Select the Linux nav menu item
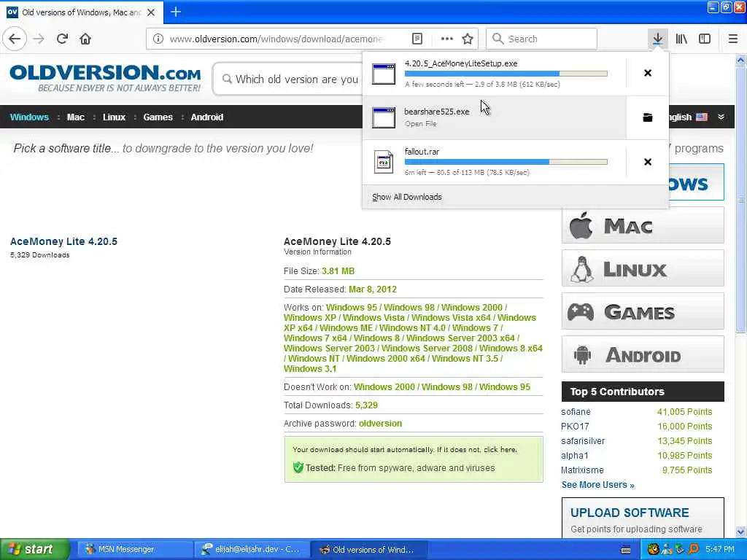Image resolution: width=747 pixels, height=560 pixels. tap(114, 117)
